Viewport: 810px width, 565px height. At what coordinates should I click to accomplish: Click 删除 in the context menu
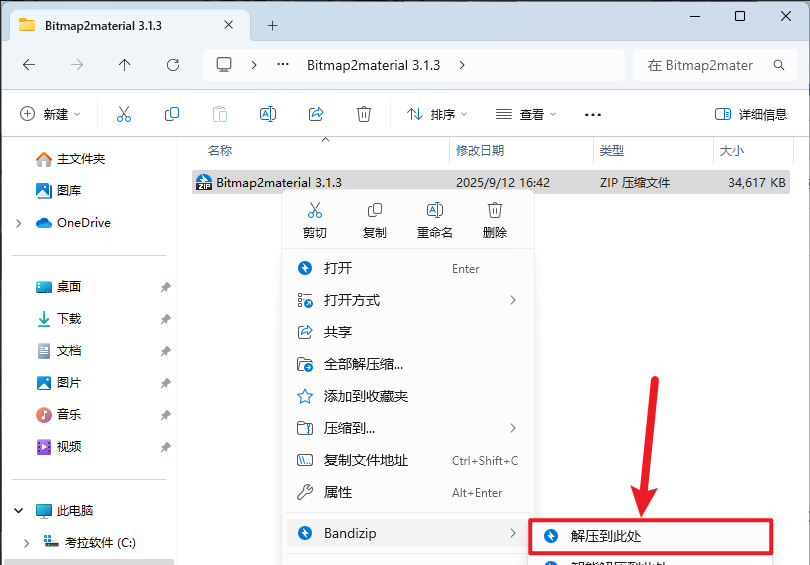click(494, 221)
